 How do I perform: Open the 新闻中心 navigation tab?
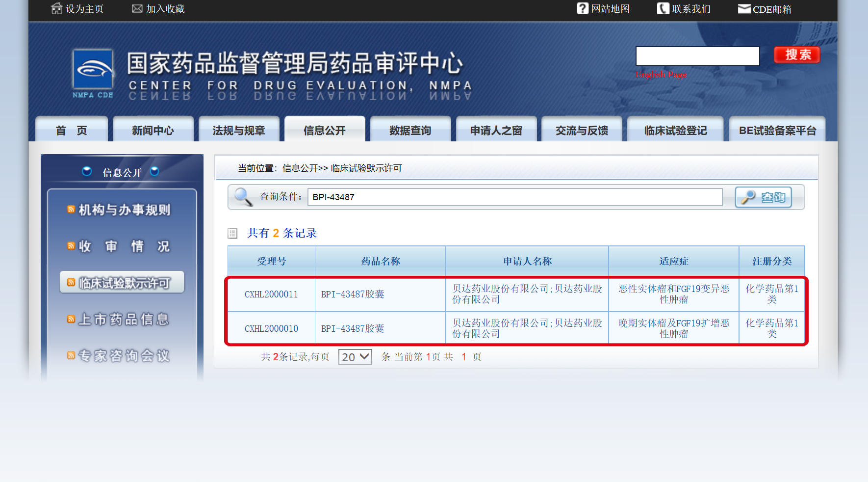153,130
